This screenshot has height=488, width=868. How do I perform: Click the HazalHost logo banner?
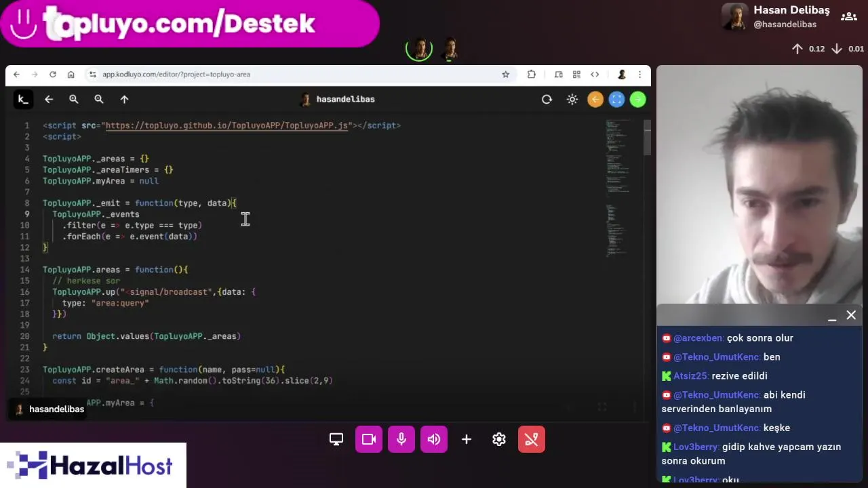click(93, 466)
